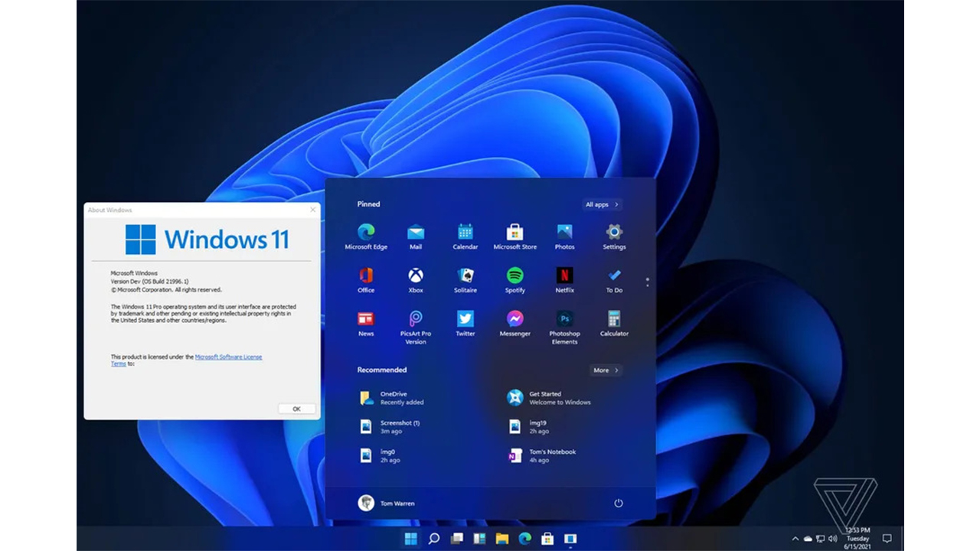Viewport: 980px width, 551px height.
Task: Open the Microsoft Software License Terms link
Action: (x=228, y=357)
